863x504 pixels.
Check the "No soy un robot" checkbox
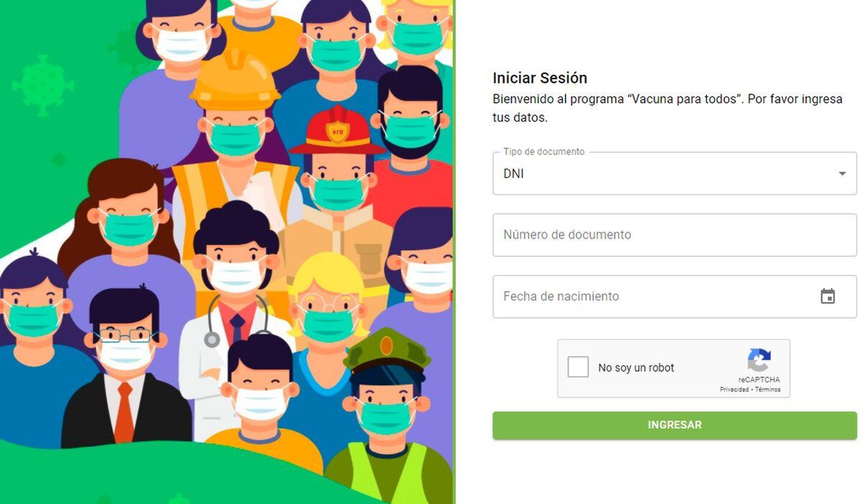click(577, 367)
